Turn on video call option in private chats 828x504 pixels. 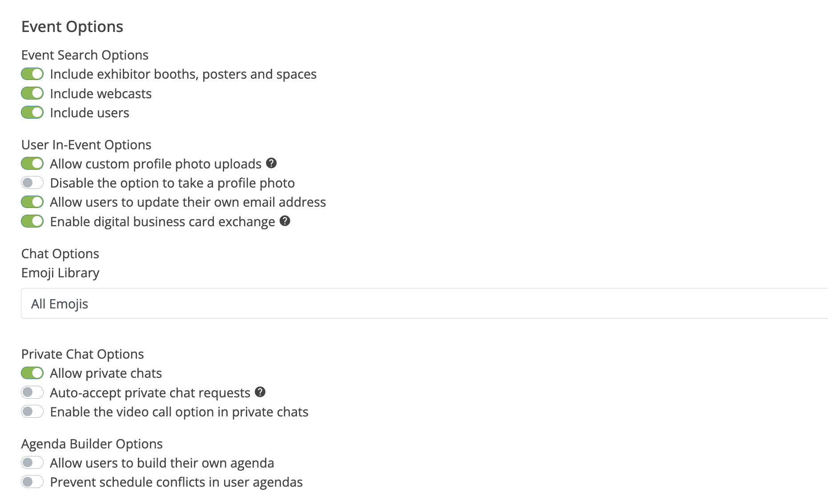32,412
